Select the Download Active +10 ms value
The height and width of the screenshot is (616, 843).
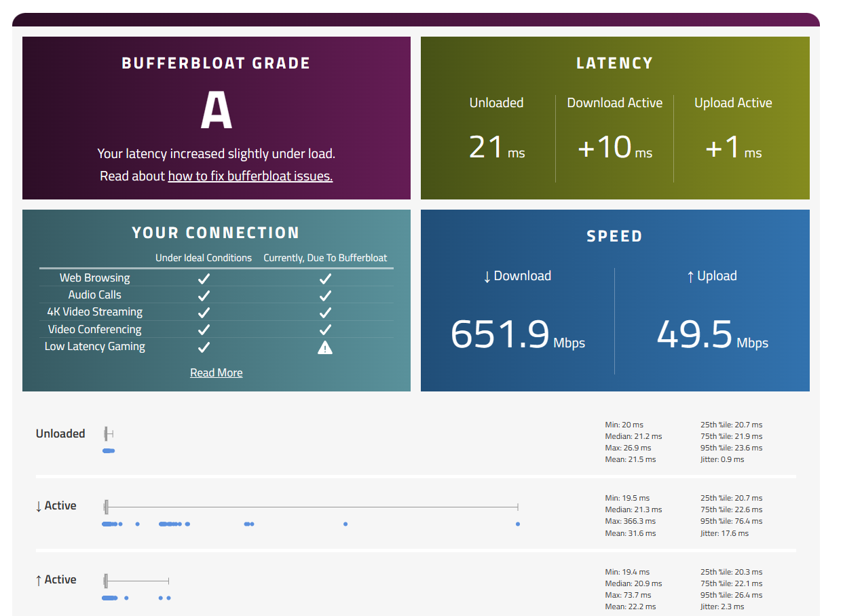615,147
